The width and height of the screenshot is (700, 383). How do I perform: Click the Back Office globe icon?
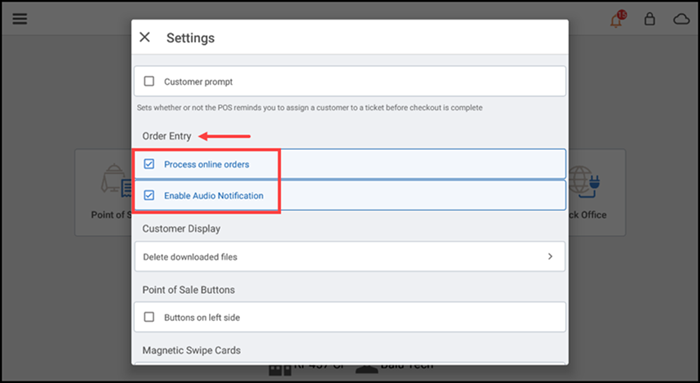pos(583,181)
